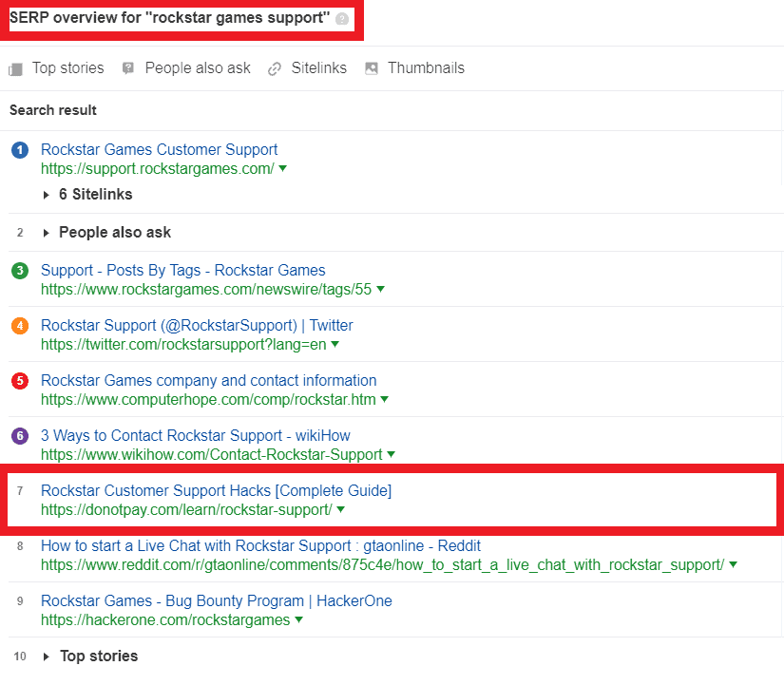Click the help icon beside SERP overview title
The image size is (784, 685).
342,19
